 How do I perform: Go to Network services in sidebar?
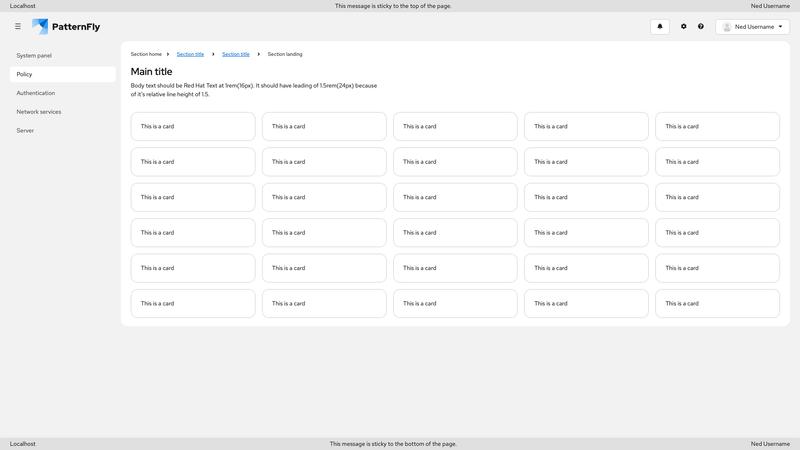pos(39,112)
